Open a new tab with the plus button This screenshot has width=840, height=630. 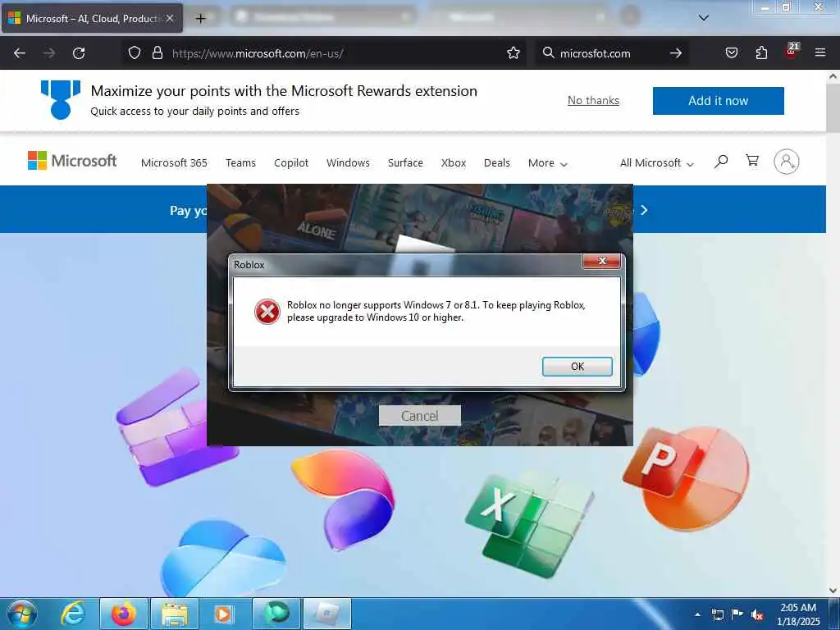200,18
